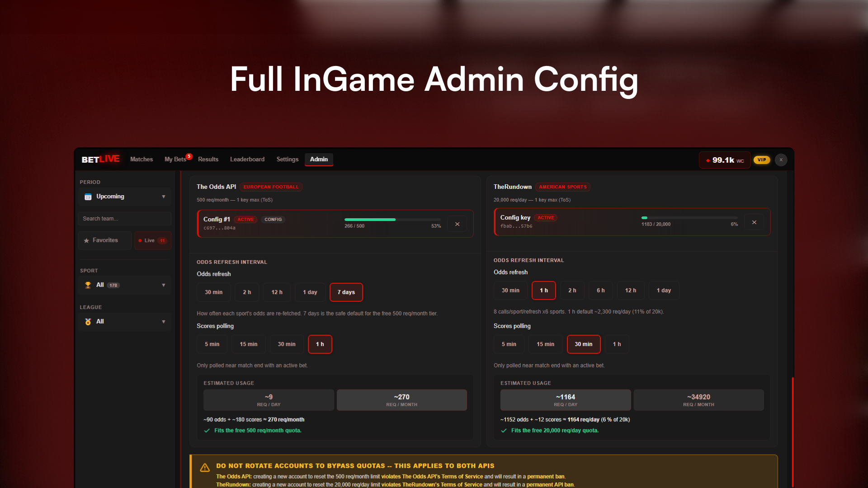Toggle the Live matches filter button
Image resolution: width=868 pixels, height=488 pixels.
click(153, 241)
